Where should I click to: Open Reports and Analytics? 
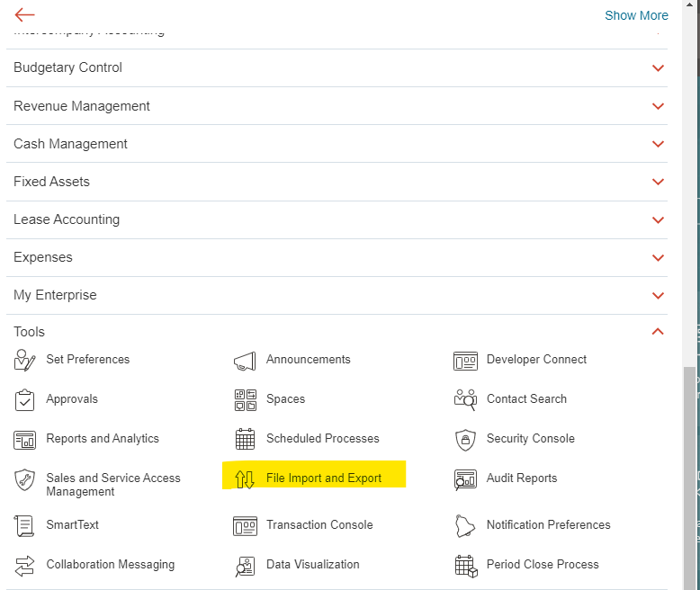pos(103,439)
